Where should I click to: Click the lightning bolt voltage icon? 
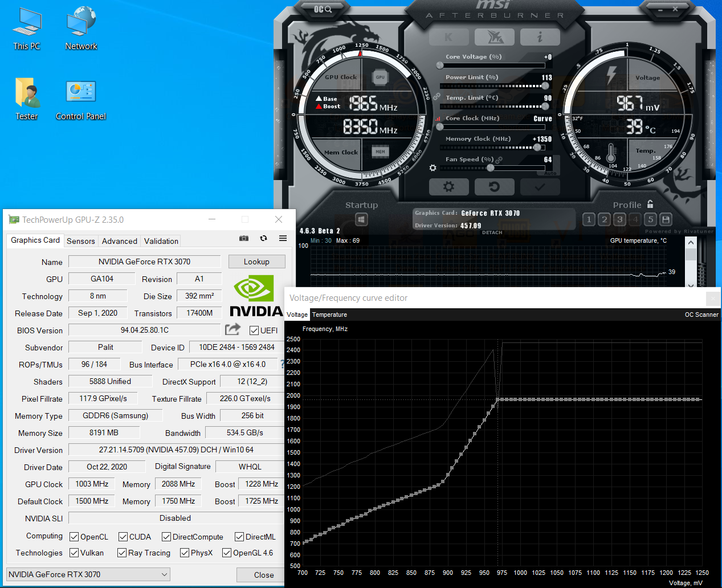[611, 75]
